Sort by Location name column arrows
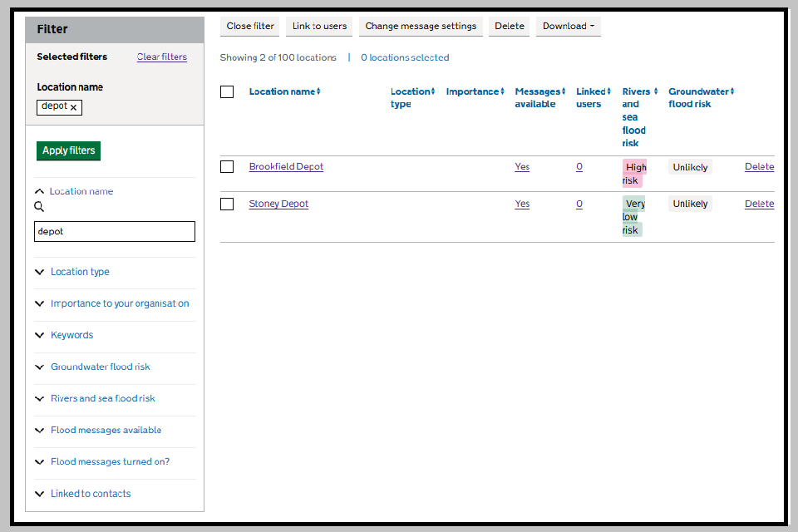The height and width of the screenshot is (532, 798). (318, 91)
